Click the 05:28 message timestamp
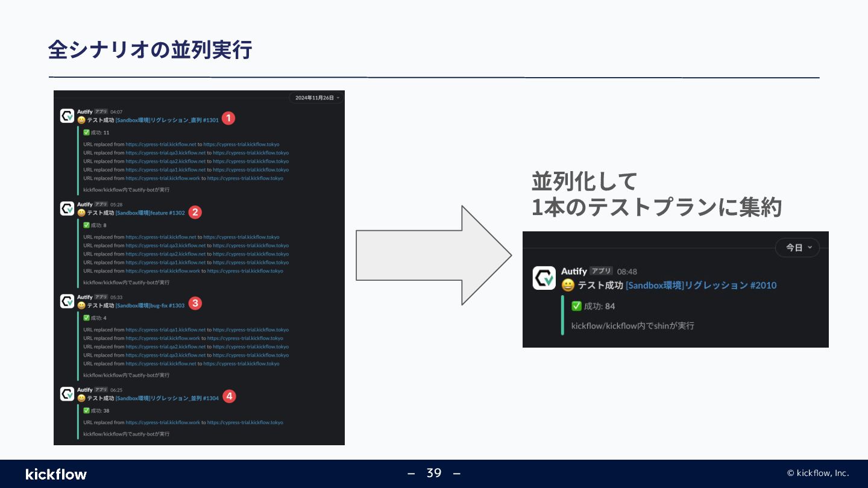 [116, 205]
